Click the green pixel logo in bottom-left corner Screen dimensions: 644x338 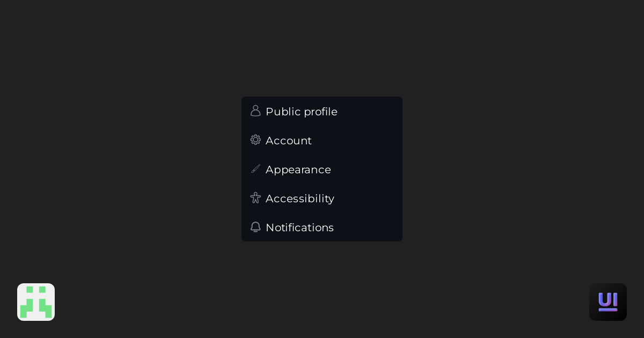tap(35, 302)
